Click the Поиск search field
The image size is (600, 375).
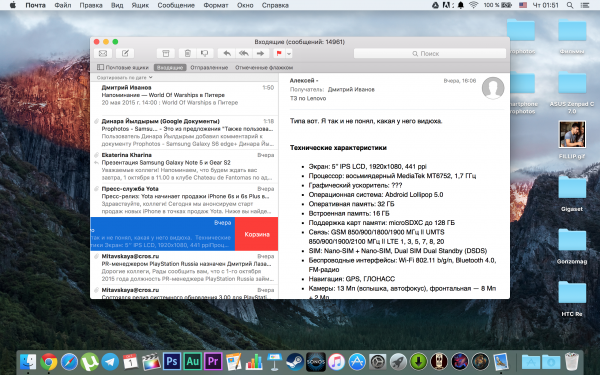pos(430,54)
